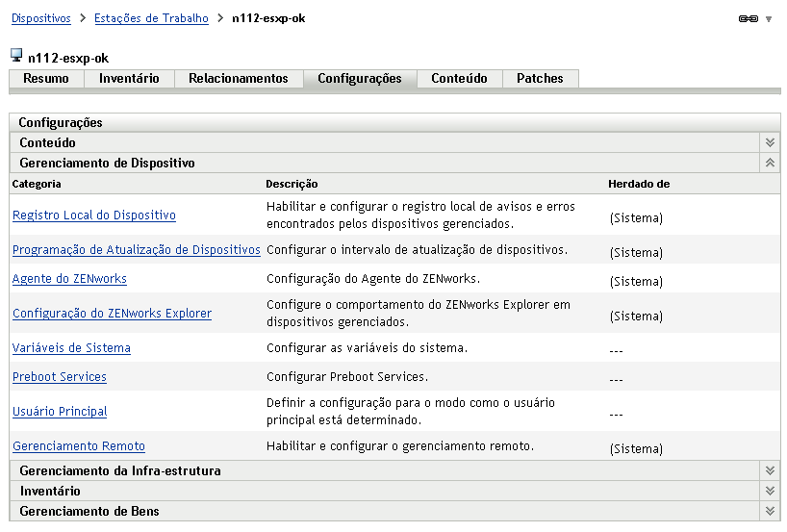Viewport: 787px width, 532px height.
Task: Open Variáveis de Sistema link
Action: (x=72, y=348)
